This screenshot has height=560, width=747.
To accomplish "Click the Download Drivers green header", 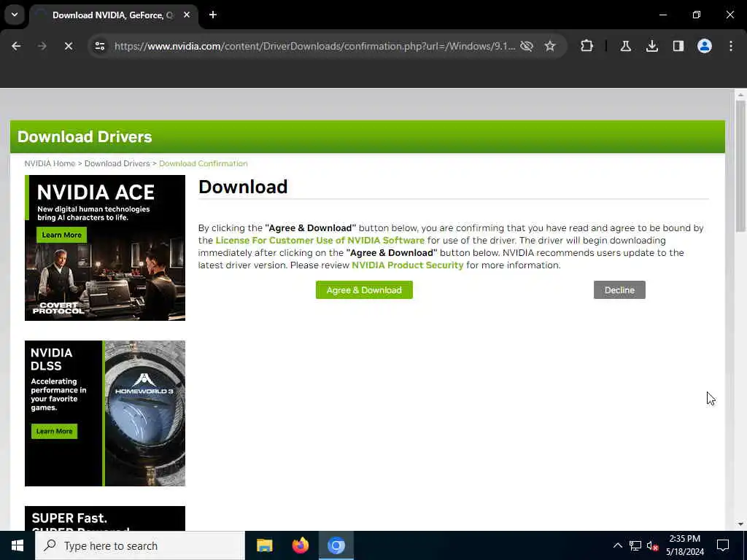I will click(368, 136).
